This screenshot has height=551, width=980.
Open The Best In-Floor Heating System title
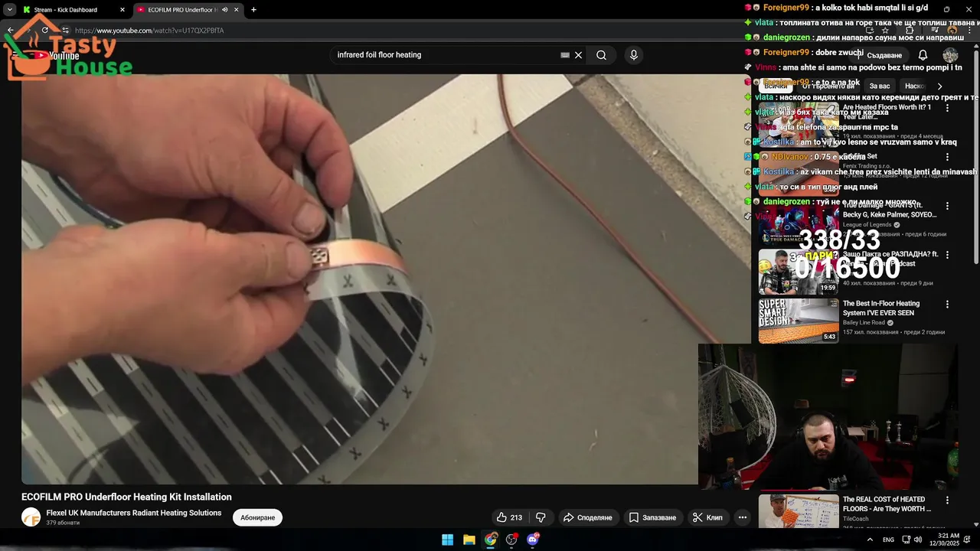click(881, 308)
